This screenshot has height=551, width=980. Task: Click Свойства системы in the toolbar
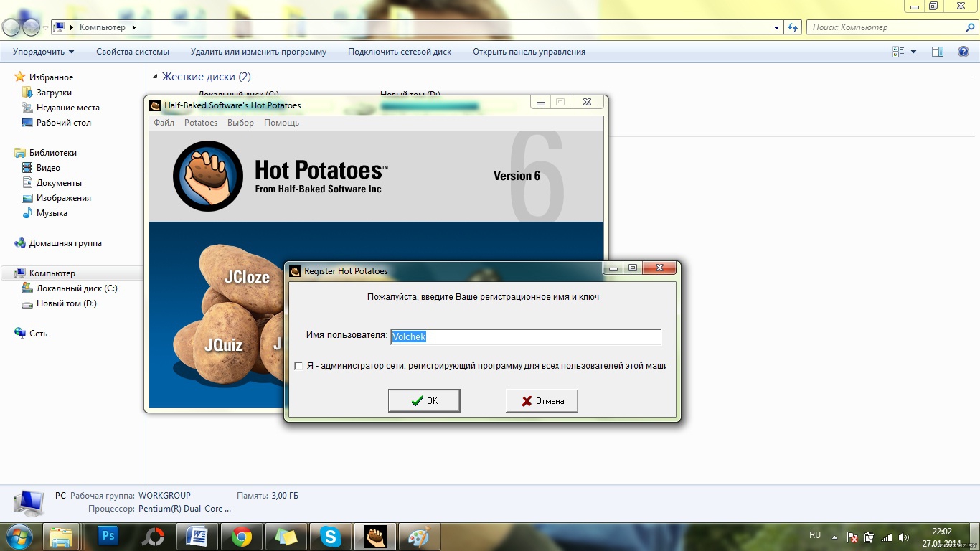133,52
